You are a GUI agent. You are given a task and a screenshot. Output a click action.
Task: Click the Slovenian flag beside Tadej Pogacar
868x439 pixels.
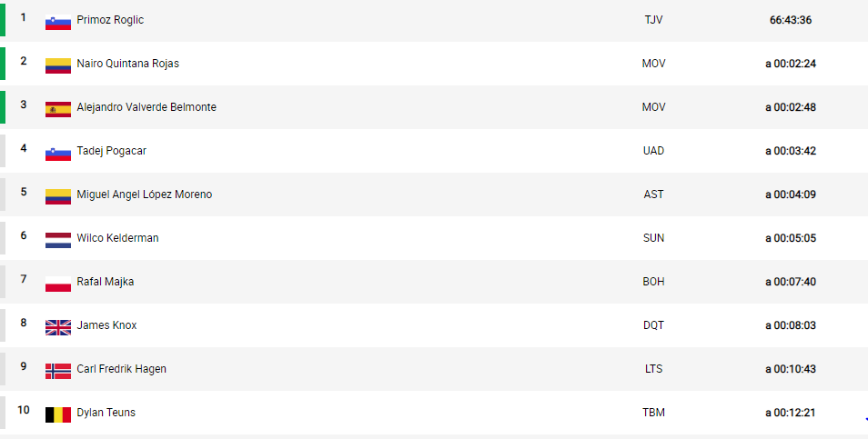pyautogui.click(x=58, y=154)
